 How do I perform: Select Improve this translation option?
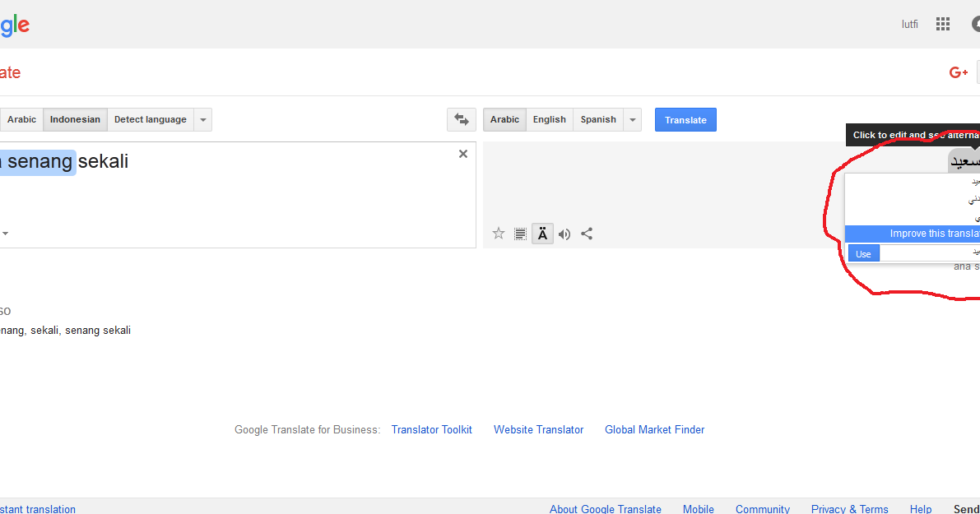pos(913,234)
